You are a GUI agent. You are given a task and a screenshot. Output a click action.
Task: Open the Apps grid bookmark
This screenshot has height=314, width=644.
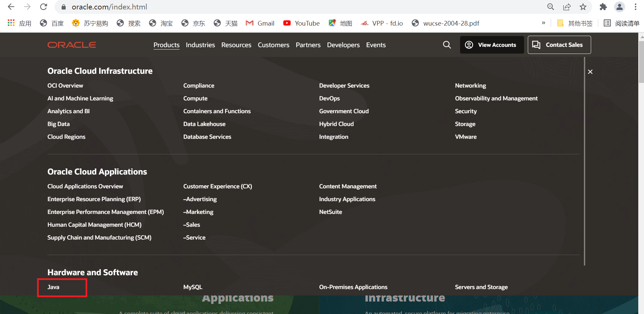point(20,23)
